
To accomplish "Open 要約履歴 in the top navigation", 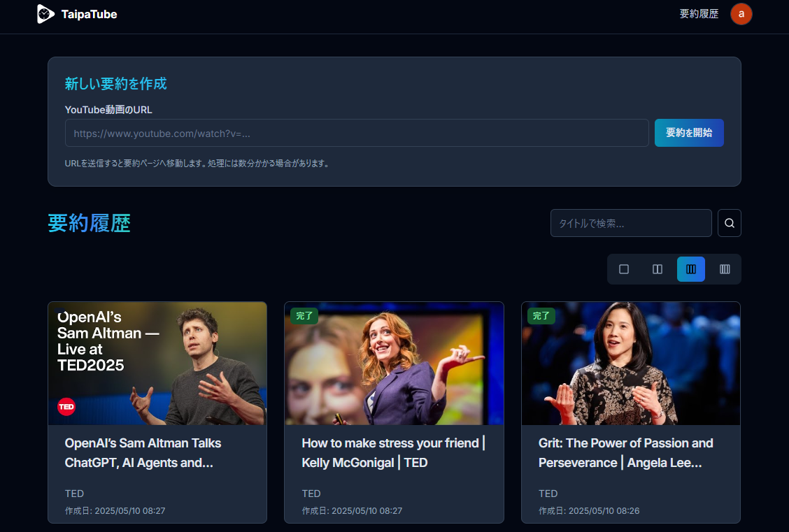I will click(699, 14).
